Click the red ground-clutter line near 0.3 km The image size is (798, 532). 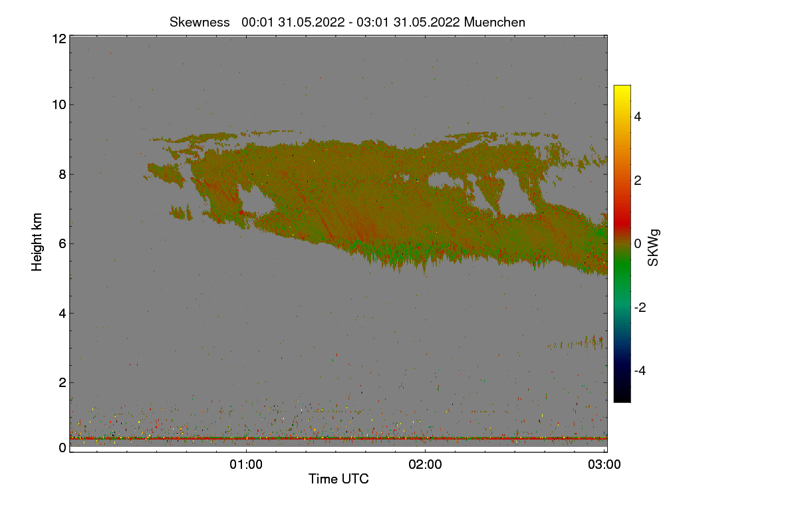pos(338,439)
